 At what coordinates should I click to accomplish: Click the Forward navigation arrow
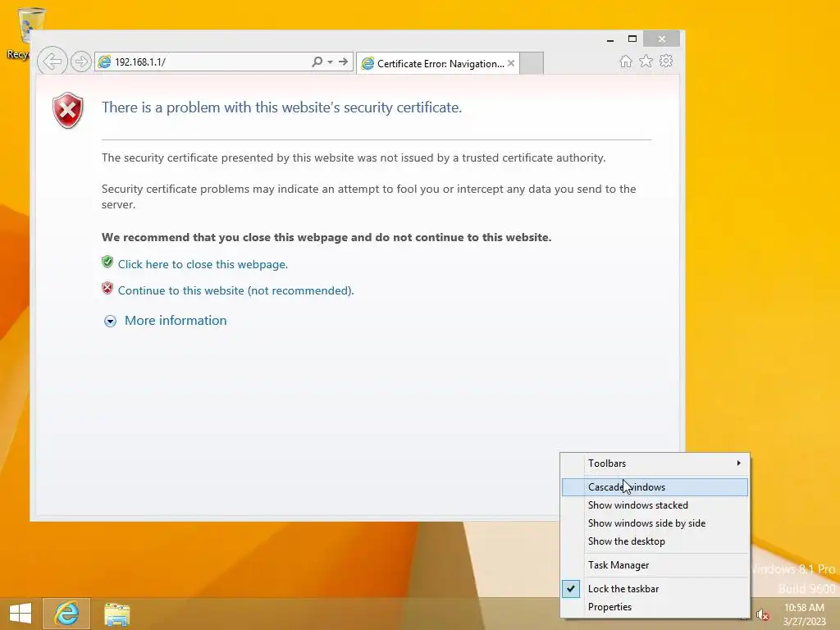click(80, 62)
